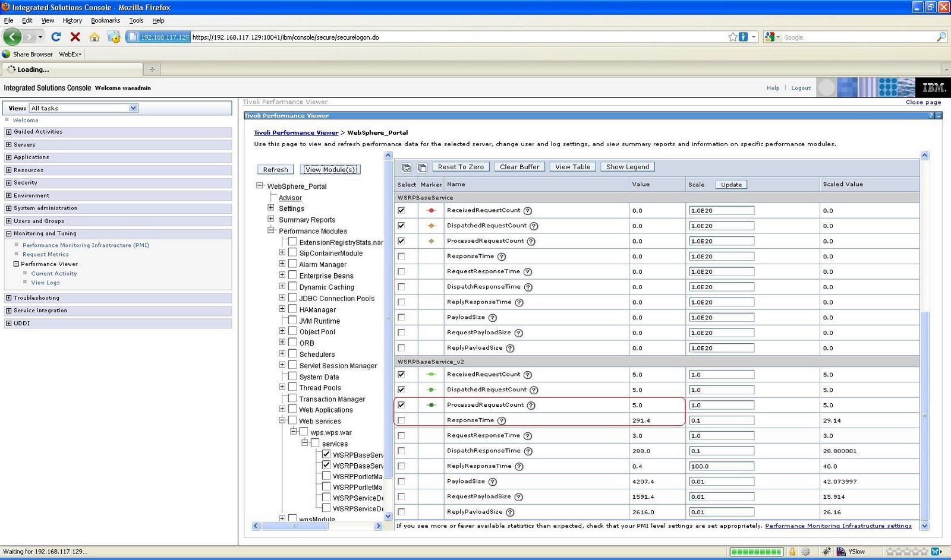The height and width of the screenshot is (560, 951).
Task: Open help icon beside ResponseTime in WSRPBaseService_v2
Action: (x=502, y=420)
